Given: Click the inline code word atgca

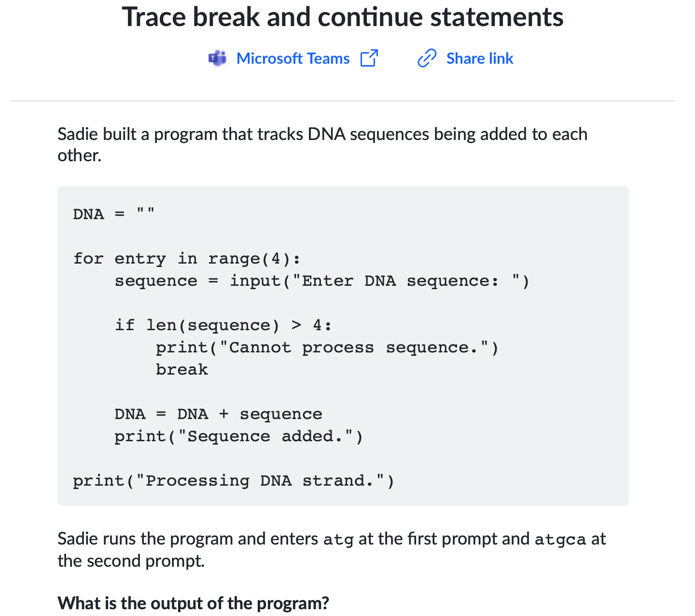Looking at the screenshot, I should pyautogui.click(x=560, y=539).
